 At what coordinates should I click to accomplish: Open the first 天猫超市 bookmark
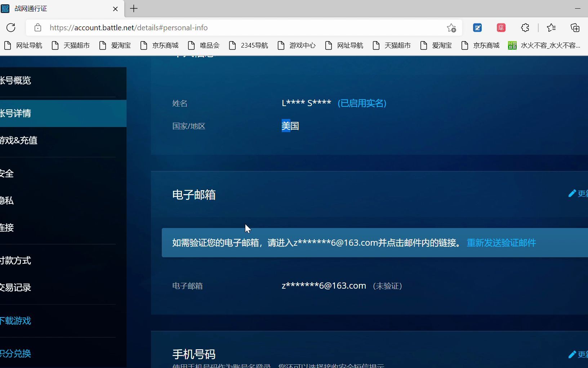click(x=71, y=45)
